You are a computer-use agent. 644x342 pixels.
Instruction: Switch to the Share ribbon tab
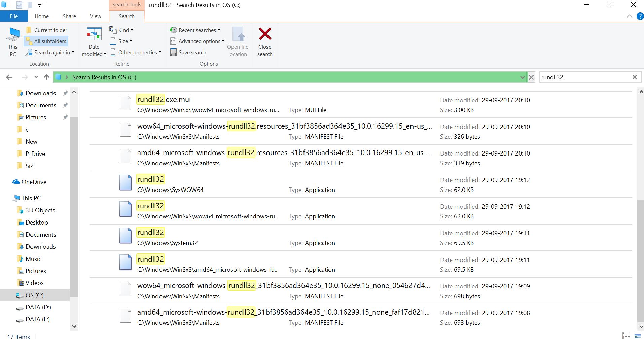tap(69, 16)
